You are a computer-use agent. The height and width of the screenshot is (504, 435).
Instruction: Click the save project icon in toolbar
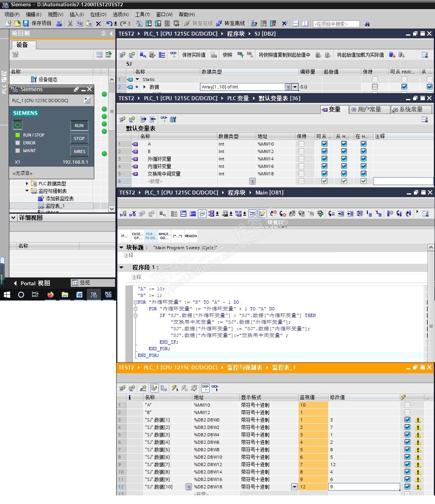point(26,23)
